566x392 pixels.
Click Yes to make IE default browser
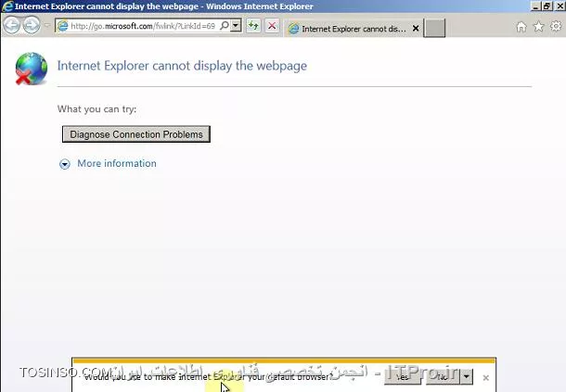403,376
